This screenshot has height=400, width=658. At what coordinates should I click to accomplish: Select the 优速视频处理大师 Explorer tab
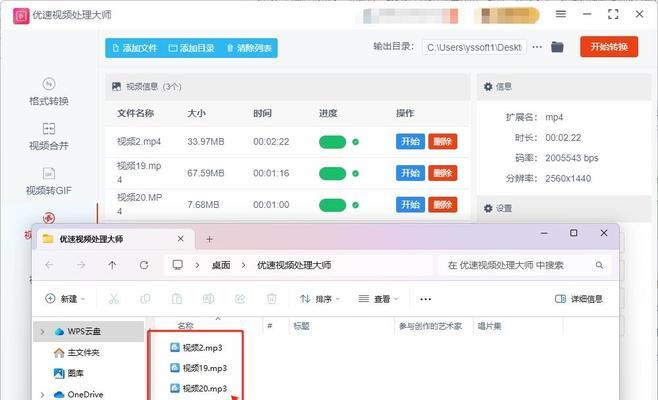[113, 239]
